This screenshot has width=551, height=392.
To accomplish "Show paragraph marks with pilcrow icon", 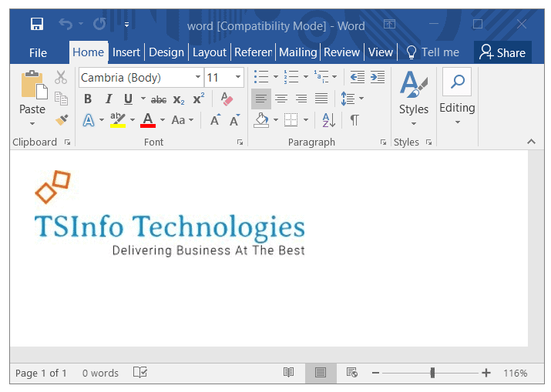I will [354, 120].
